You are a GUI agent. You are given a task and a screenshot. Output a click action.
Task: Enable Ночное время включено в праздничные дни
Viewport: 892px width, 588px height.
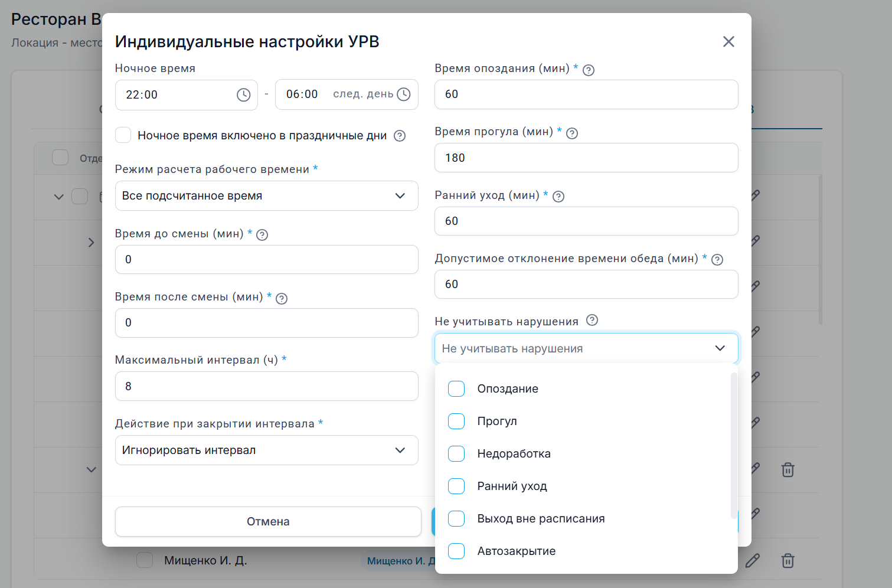[123, 135]
